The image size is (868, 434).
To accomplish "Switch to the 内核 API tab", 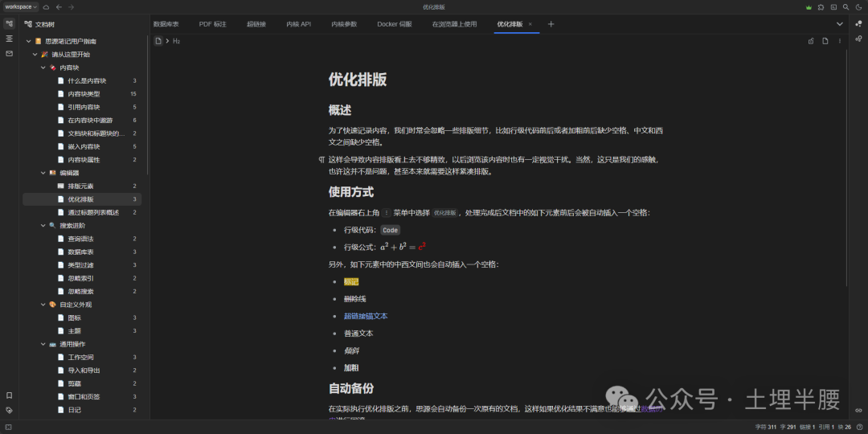I will pyautogui.click(x=299, y=24).
